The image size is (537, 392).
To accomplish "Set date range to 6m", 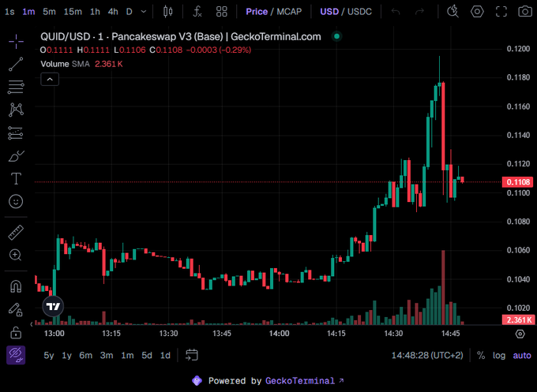I will tap(85, 356).
